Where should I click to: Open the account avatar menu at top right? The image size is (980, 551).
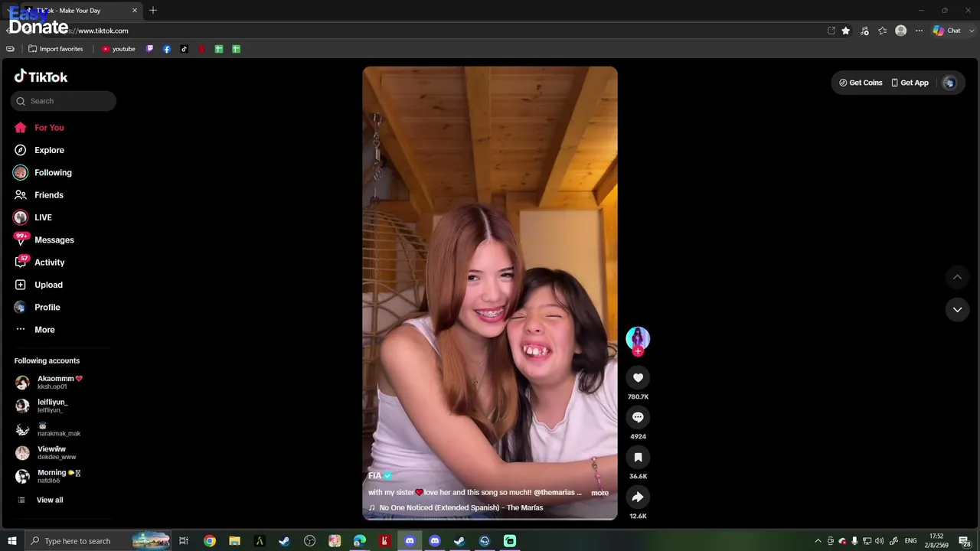949,83
